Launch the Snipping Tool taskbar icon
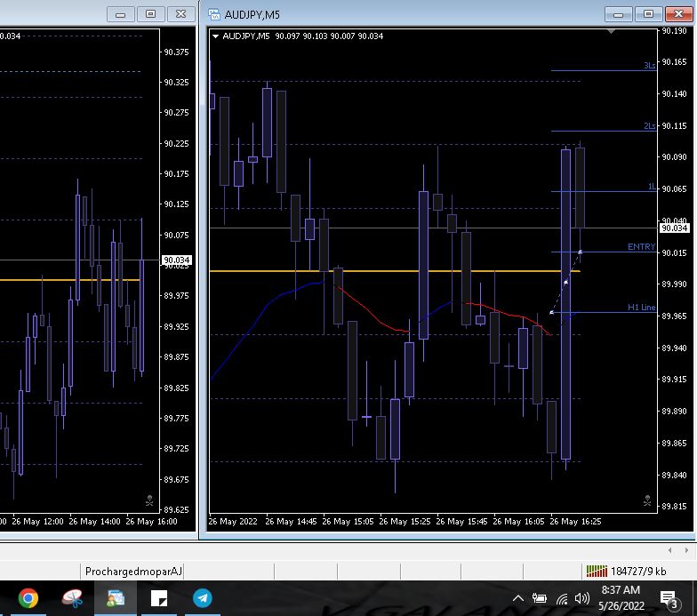The image size is (697, 616). 73,598
